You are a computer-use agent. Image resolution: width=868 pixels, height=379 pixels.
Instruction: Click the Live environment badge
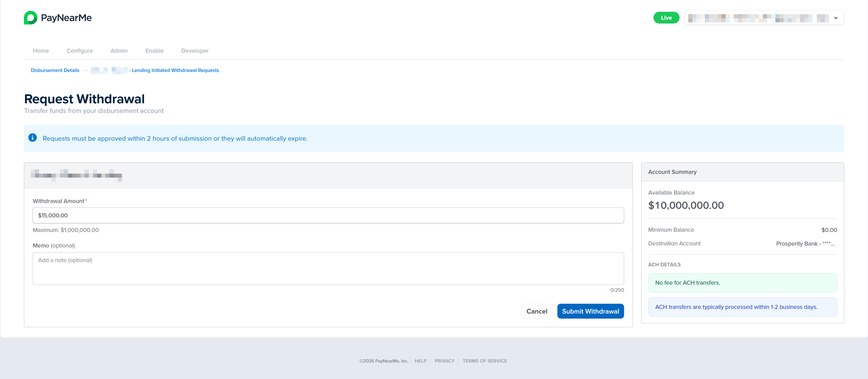click(666, 18)
